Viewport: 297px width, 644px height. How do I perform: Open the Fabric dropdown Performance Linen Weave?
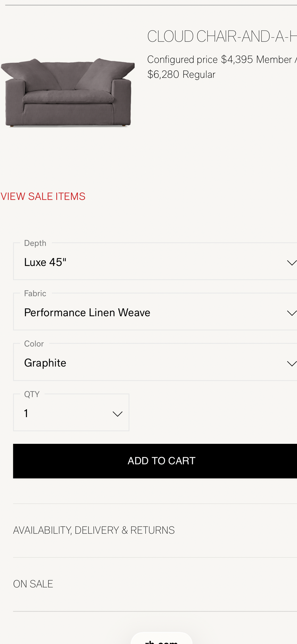point(155,312)
